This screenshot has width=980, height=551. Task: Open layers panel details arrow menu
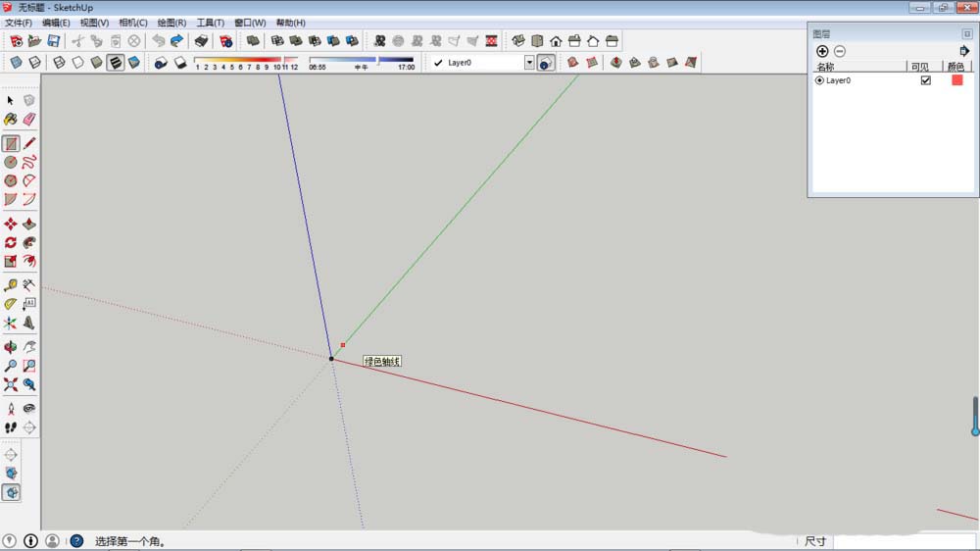pyautogui.click(x=964, y=51)
